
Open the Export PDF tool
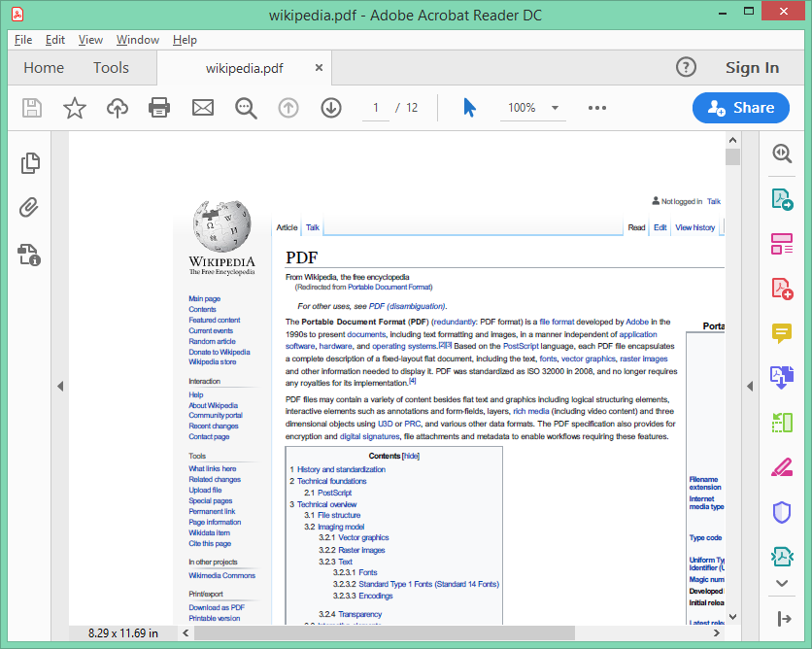click(782, 199)
